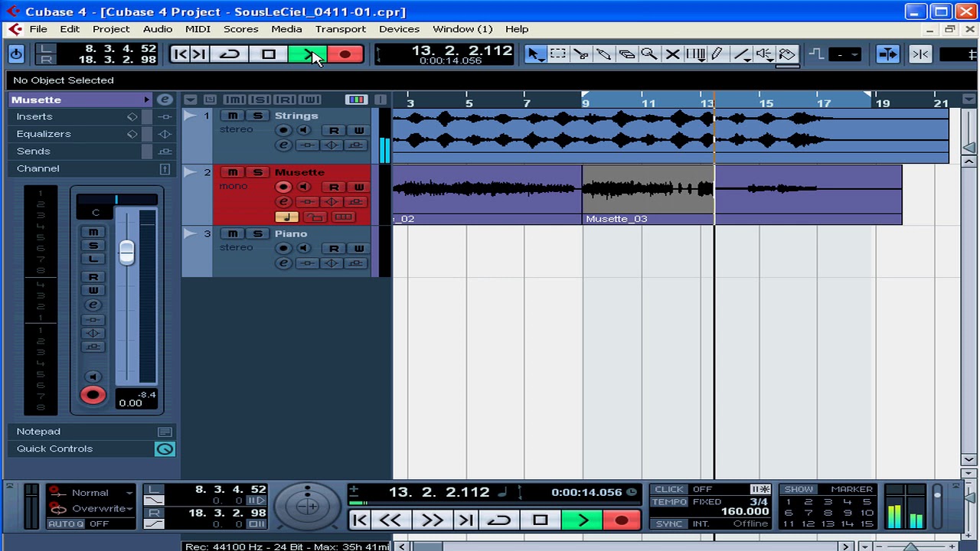Open the Show Track Colors icon
This screenshot has height=551, width=980.
356,99
